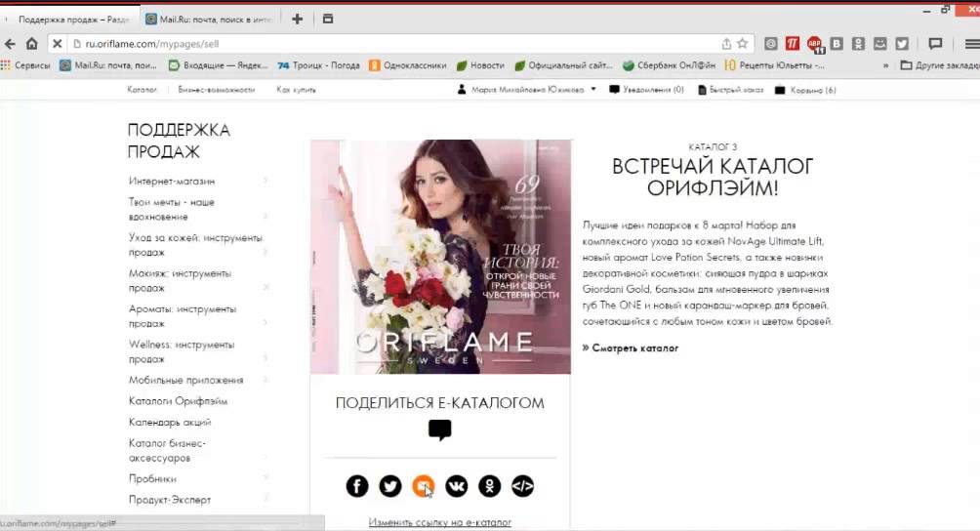Open the Adblock Plus extension

click(815, 44)
